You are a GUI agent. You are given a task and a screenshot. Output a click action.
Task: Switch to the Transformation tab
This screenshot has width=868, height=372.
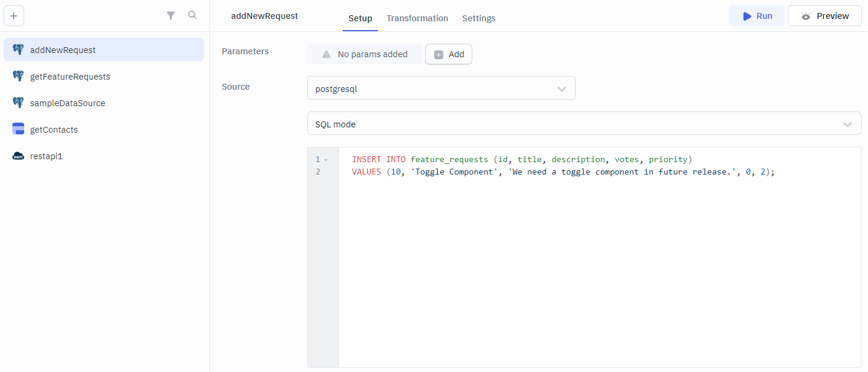pyautogui.click(x=417, y=18)
